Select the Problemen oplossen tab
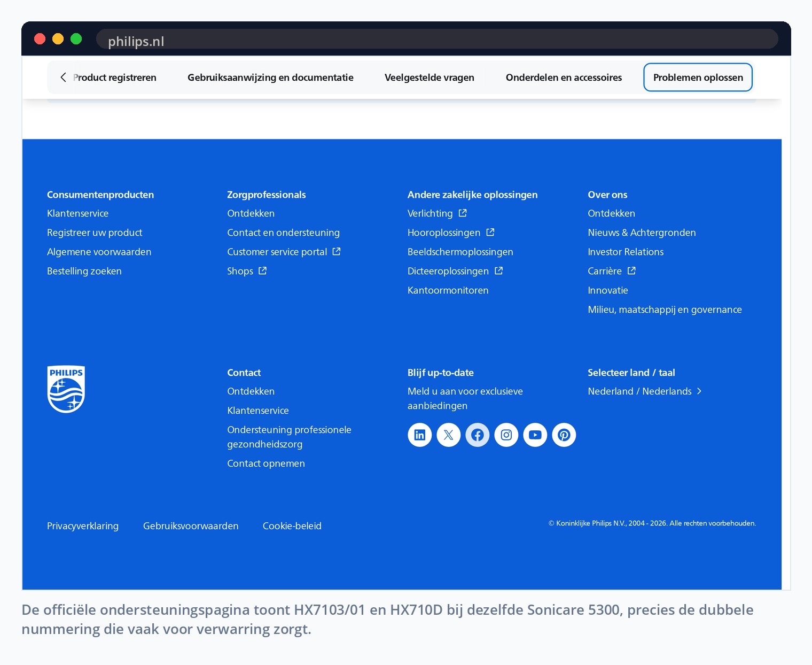 698,78
